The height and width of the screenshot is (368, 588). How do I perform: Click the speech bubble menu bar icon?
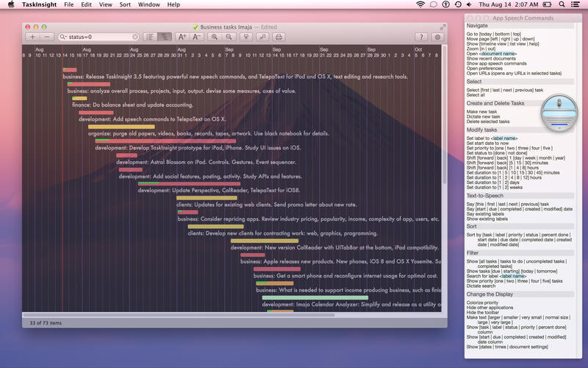tap(434, 4)
